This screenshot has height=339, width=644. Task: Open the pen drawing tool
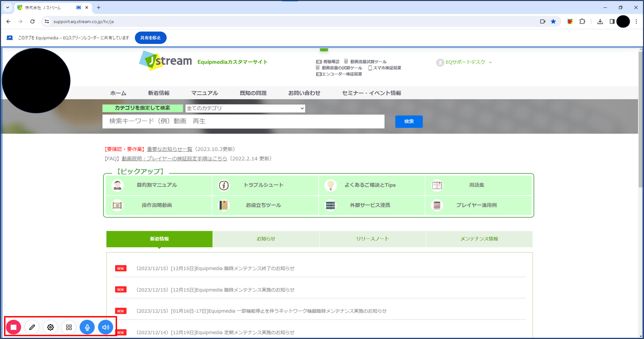coord(32,327)
